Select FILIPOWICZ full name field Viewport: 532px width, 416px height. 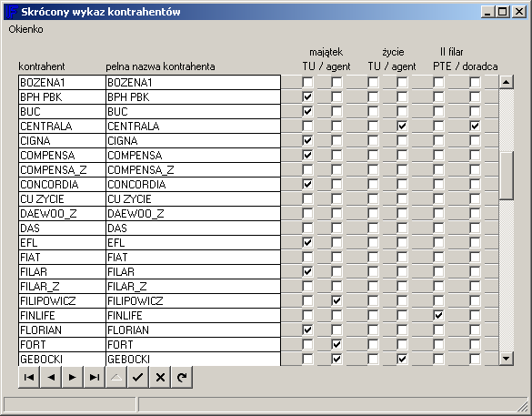(x=193, y=300)
